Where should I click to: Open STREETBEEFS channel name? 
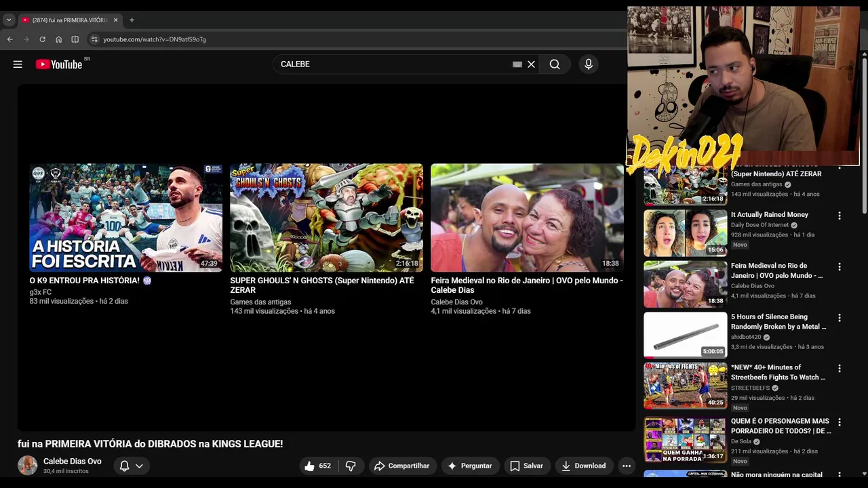point(750,388)
